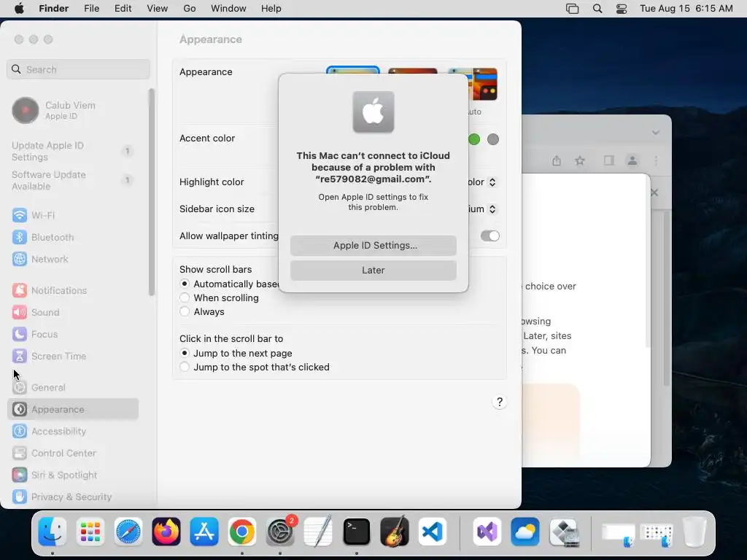Open the Edit menu
Image resolution: width=747 pixels, height=560 pixels.
click(x=123, y=9)
